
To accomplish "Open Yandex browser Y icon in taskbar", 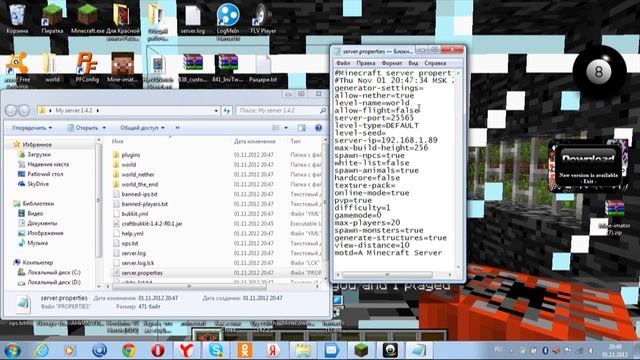I will tap(187, 351).
